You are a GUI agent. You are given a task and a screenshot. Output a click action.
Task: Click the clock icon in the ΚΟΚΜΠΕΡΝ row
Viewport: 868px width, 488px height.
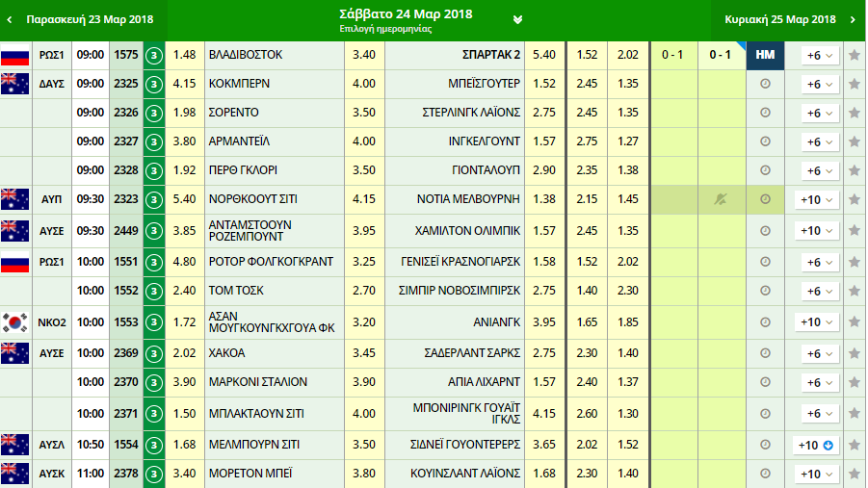pos(765,85)
